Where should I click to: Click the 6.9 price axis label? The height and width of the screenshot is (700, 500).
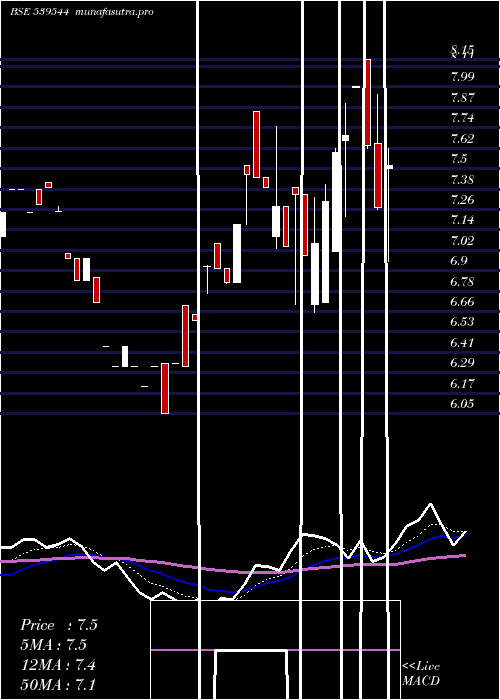pos(459,261)
